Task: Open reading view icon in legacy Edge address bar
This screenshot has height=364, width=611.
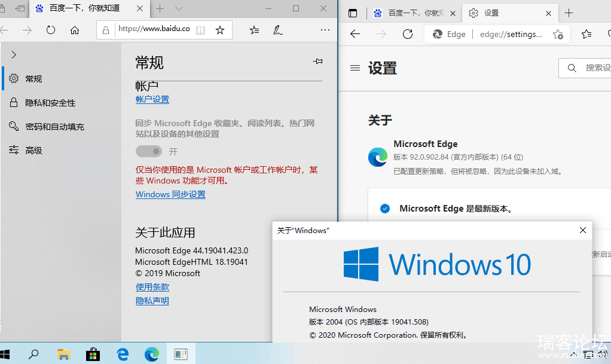Action: click(x=200, y=30)
